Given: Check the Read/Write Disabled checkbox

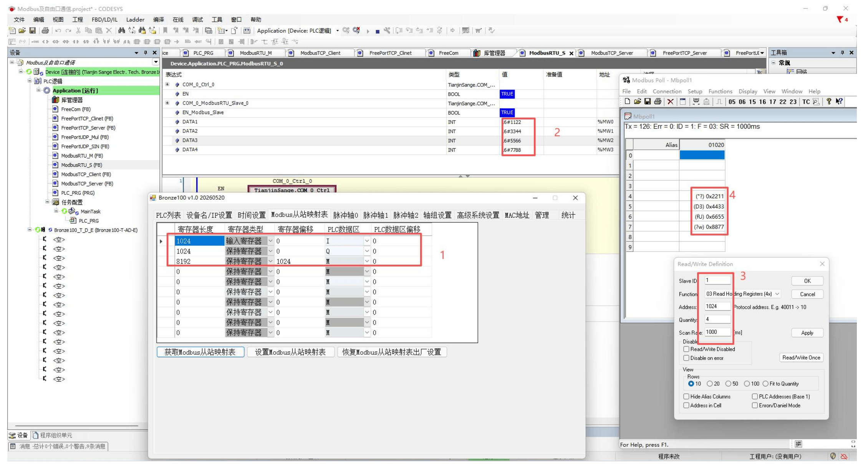Looking at the screenshot, I should pos(686,349).
